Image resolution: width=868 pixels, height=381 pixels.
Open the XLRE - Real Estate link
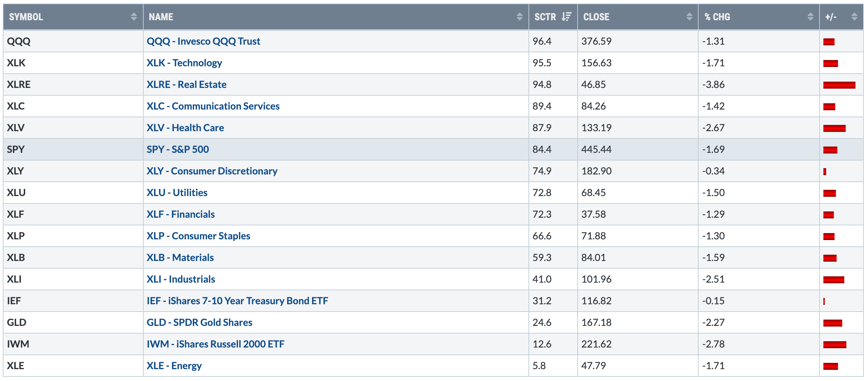coord(186,84)
